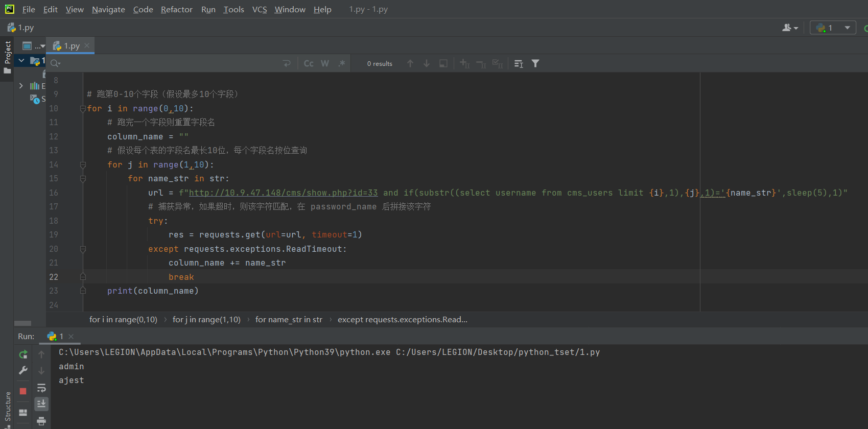The image size is (868, 429).
Task: Click line number 22 in gutter
Action: click(54, 277)
